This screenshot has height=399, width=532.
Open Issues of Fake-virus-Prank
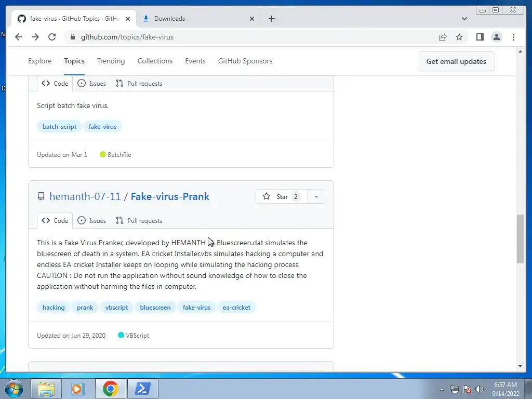point(91,220)
